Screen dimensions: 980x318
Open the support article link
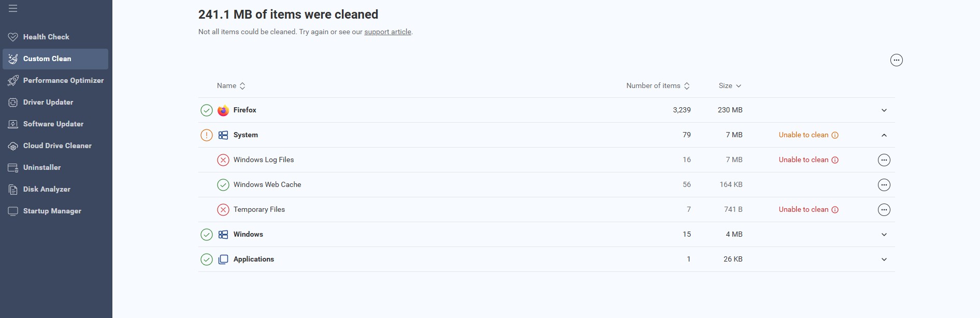(x=387, y=32)
